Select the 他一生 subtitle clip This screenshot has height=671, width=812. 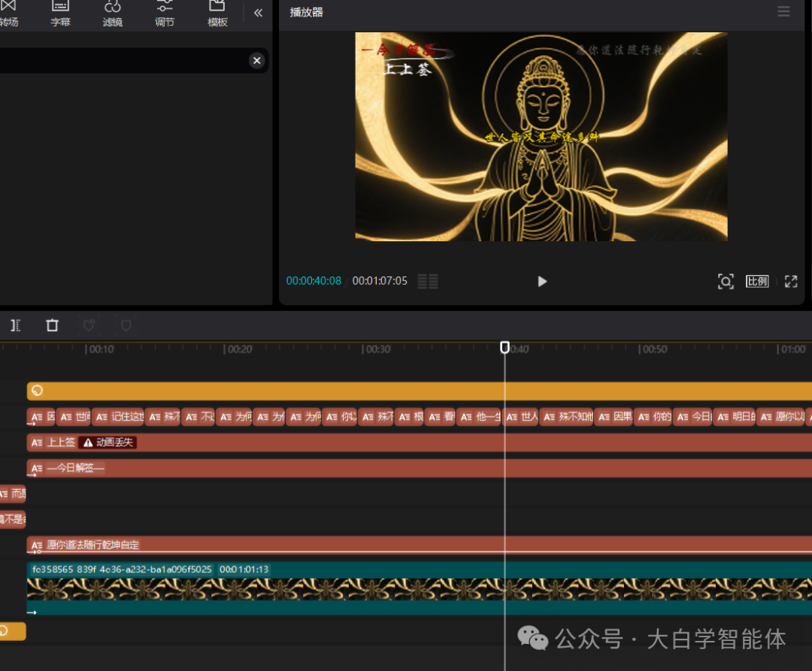(x=480, y=416)
